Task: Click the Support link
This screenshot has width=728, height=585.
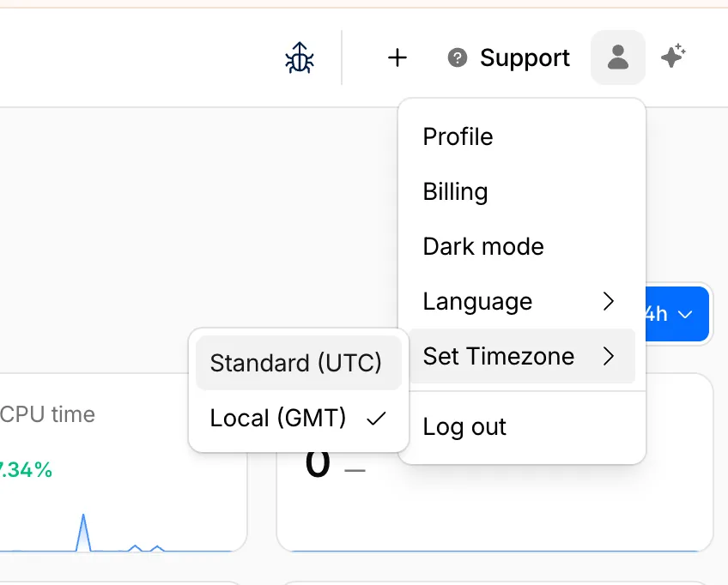Action: click(525, 57)
